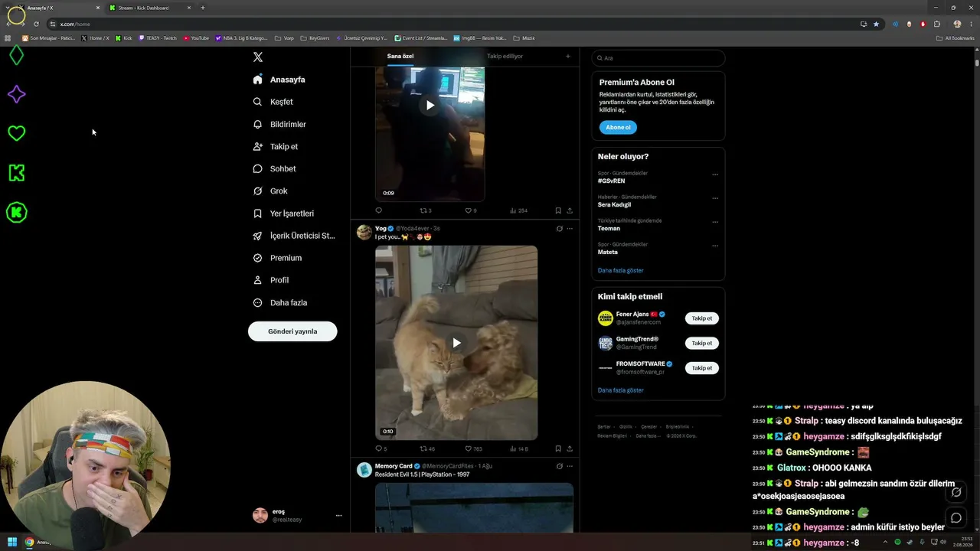Open the Chrome three-dot menu
This screenshot has width=980, height=551.
click(970, 24)
